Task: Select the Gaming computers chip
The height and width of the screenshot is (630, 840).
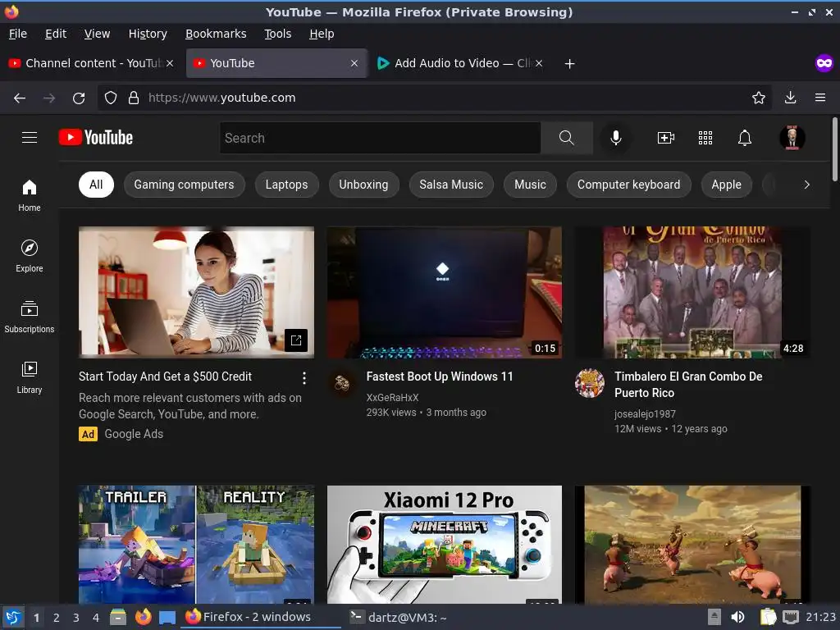Action: pos(184,185)
